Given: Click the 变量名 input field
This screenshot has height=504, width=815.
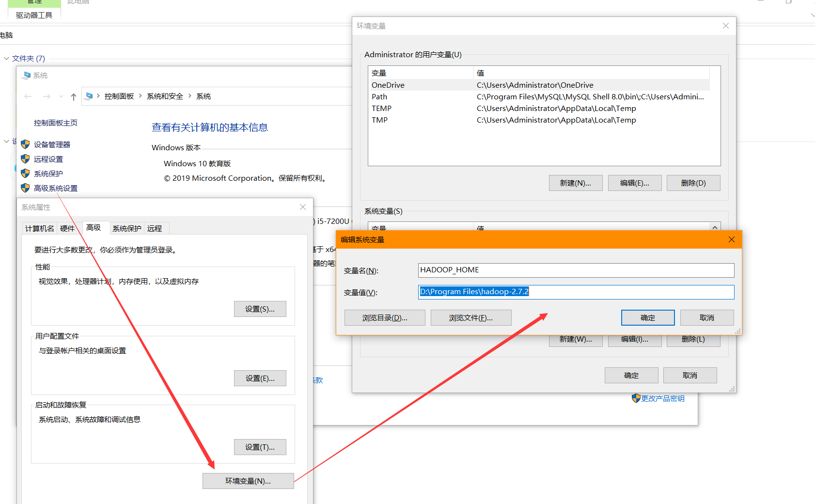Looking at the screenshot, I should point(576,270).
